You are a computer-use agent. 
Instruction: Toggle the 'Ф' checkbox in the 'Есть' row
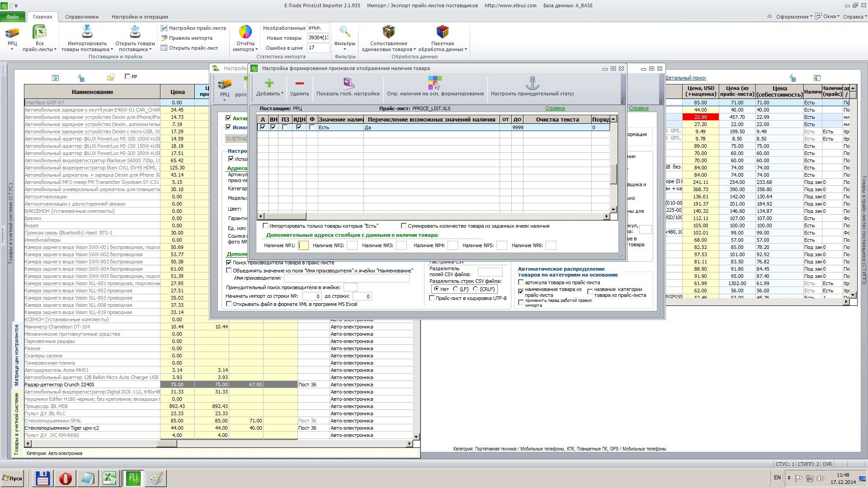point(312,127)
